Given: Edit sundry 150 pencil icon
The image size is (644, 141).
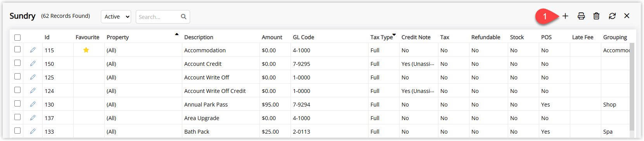Looking at the screenshot, I should (33, 64).
